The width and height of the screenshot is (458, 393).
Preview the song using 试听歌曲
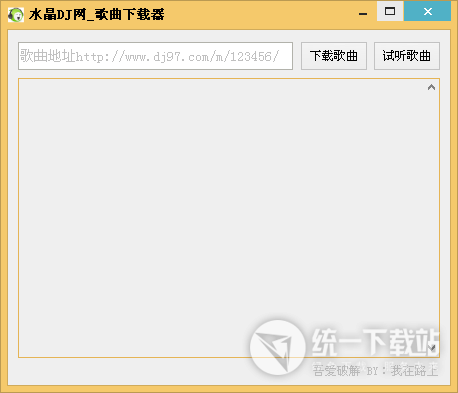(x=407, y=56)
